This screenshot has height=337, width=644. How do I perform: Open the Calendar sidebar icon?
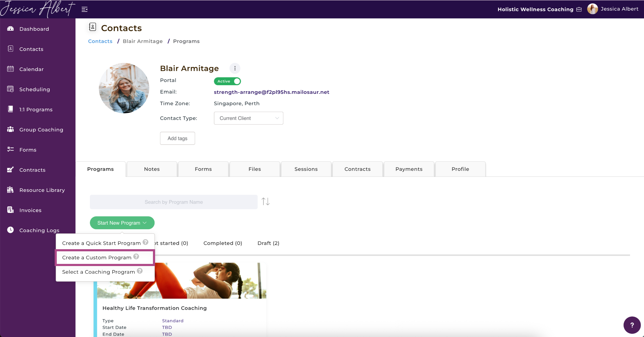pyautogui.click(x=10, y=69)
